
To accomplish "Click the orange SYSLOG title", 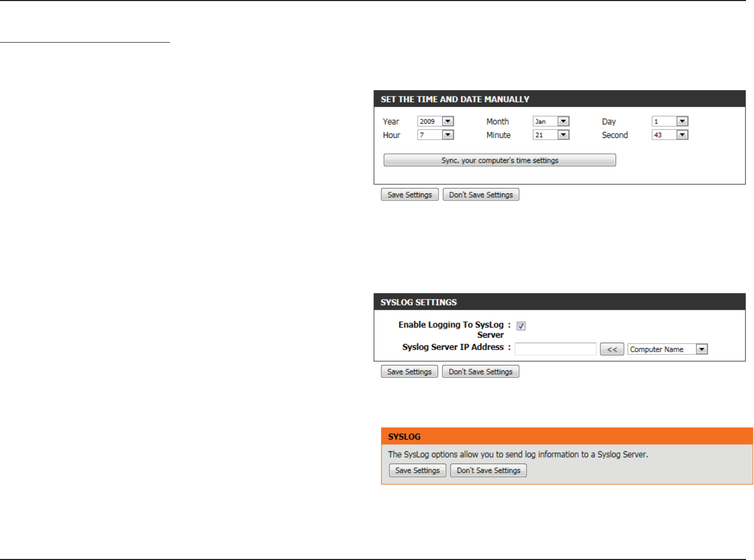I will pos(404,436).
